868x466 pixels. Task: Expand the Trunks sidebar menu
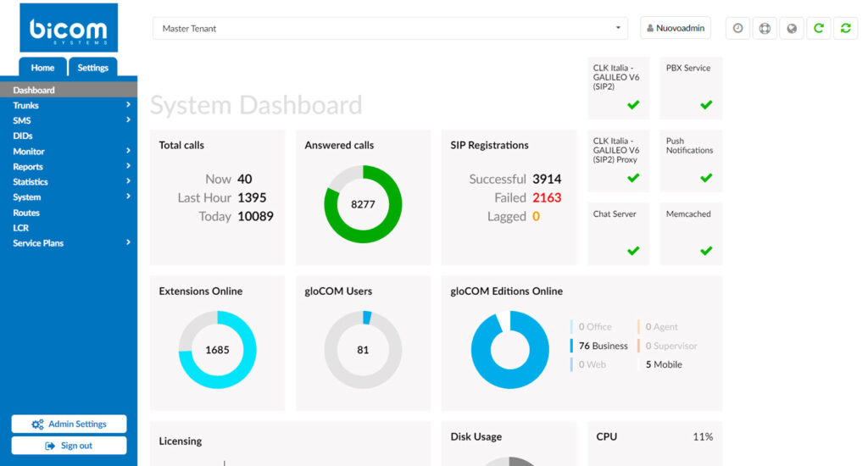(x=69, y=105)
